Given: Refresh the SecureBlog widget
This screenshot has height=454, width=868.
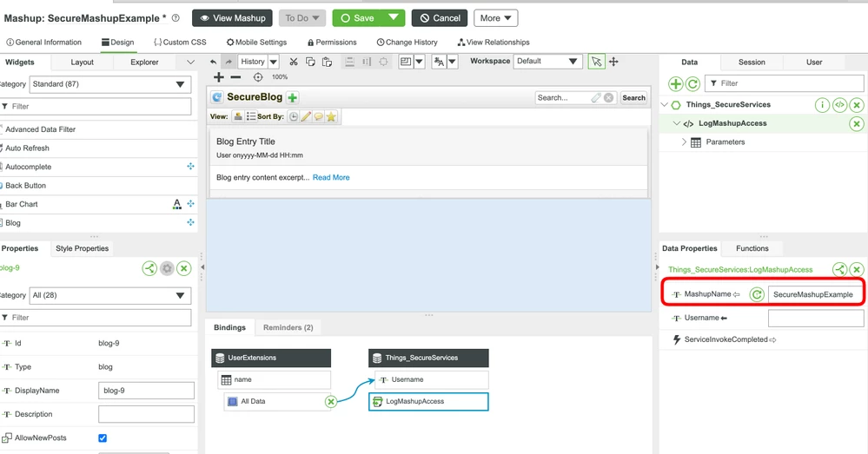Looking at the screenshot, I should pos(217,97).
